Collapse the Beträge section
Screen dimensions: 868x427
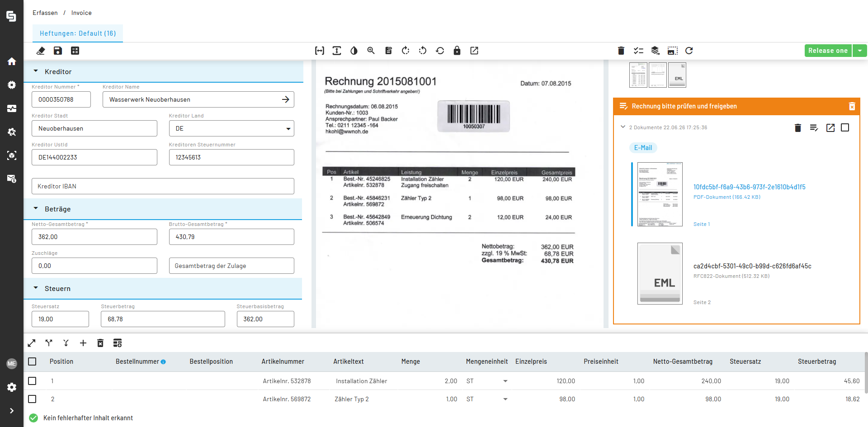coord(36,209)
